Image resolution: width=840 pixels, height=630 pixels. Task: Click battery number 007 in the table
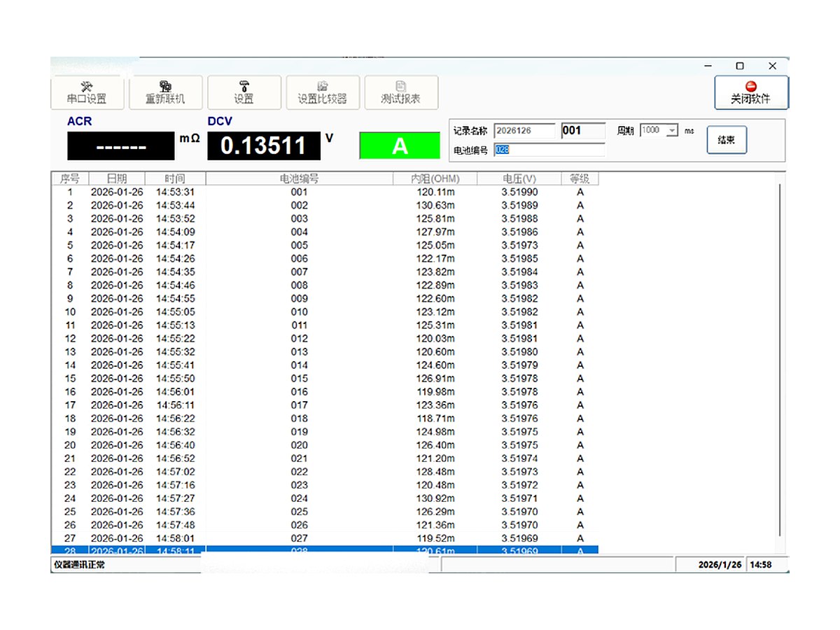pyautogui.click(x=299, y=272)
